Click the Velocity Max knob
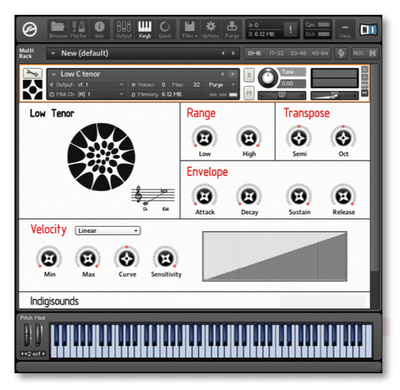The width and height of the screenshot is (400, 390). click(x=88, y=258)
